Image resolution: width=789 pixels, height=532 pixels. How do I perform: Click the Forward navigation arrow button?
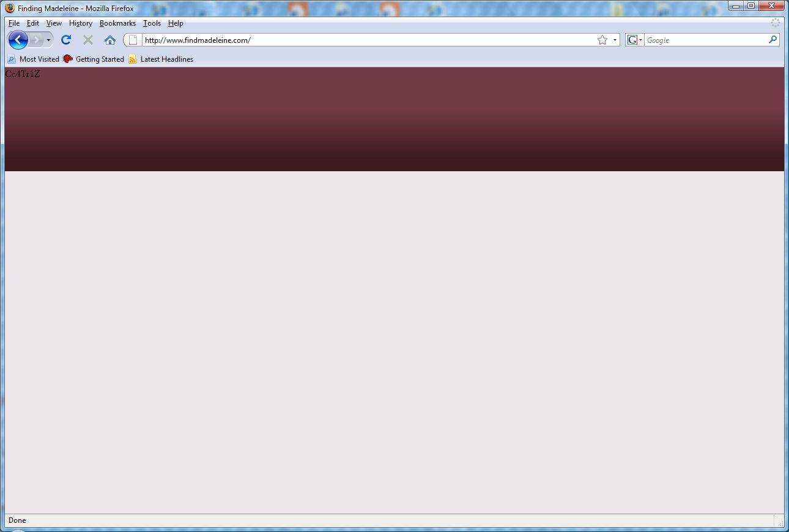pyautogui.click(x=37, y=40)
